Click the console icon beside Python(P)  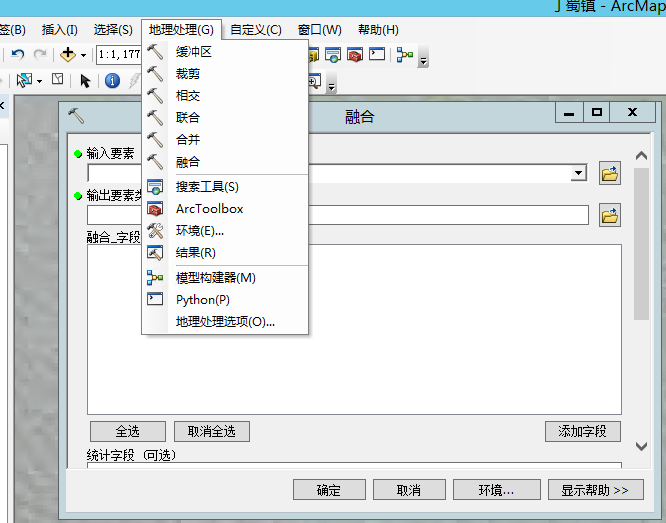[155, 299]
